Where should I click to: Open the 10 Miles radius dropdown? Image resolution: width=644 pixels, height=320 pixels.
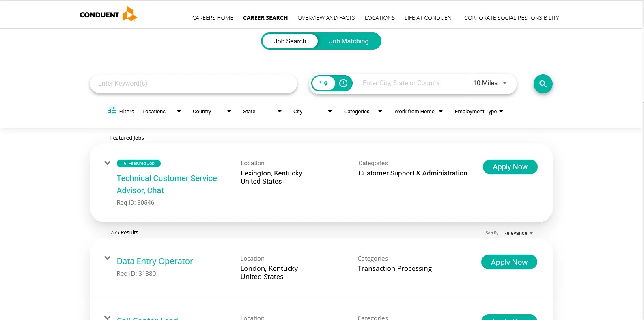click(490, 83)
